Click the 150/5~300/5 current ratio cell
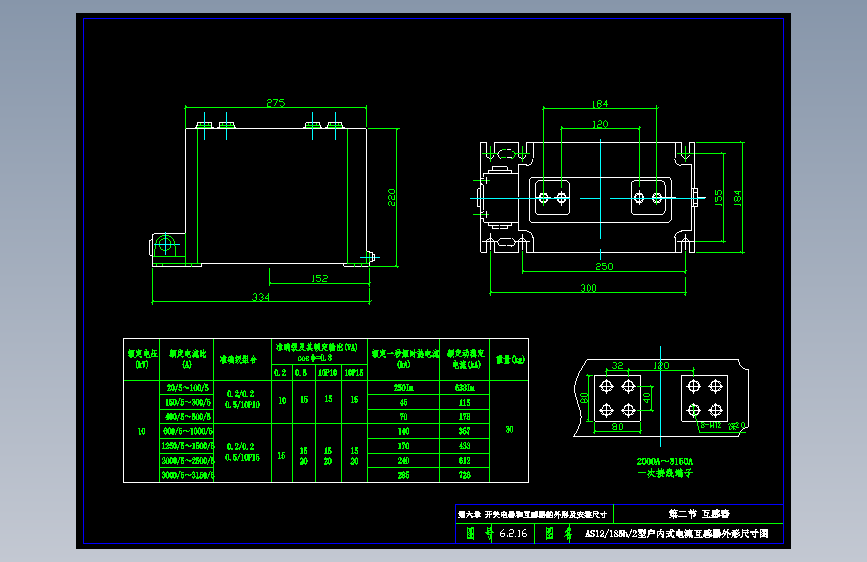The width and height of the screenshot is (867, 562). (187, 402)
